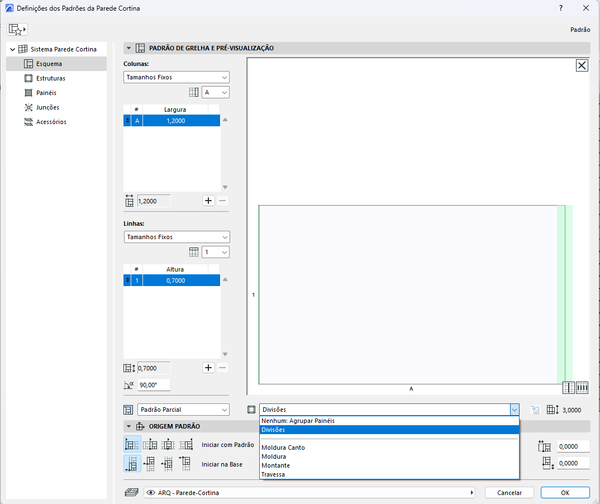600x504 pixels.
Task: Click the single-column preview mode icon
Action: (569, 388)
